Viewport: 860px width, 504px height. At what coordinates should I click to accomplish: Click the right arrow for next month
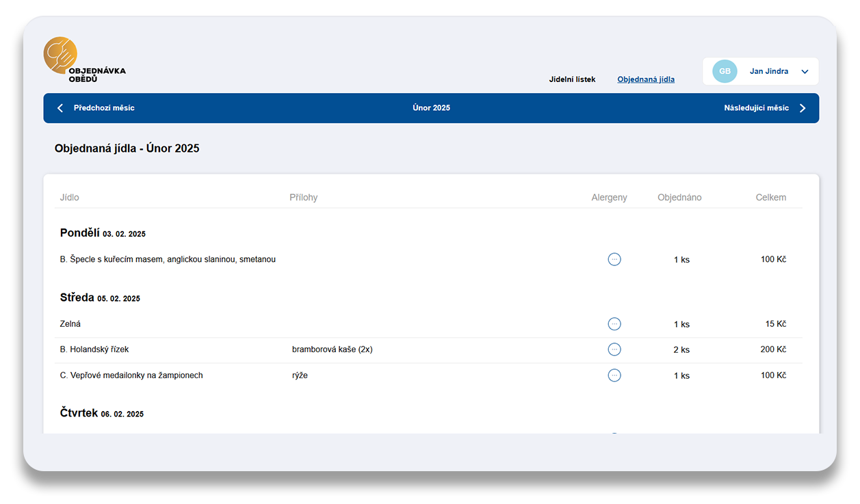coord(803,108)
